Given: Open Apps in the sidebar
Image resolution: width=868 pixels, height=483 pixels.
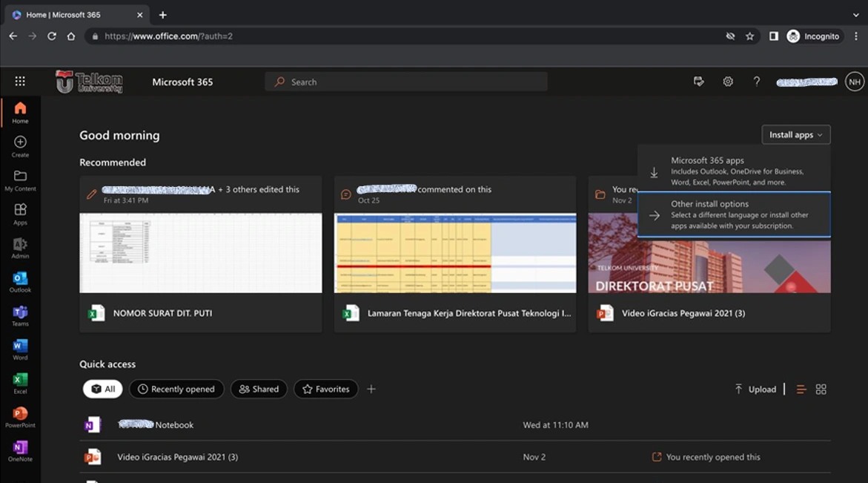Looking at the screenshot, I should 20,214.
